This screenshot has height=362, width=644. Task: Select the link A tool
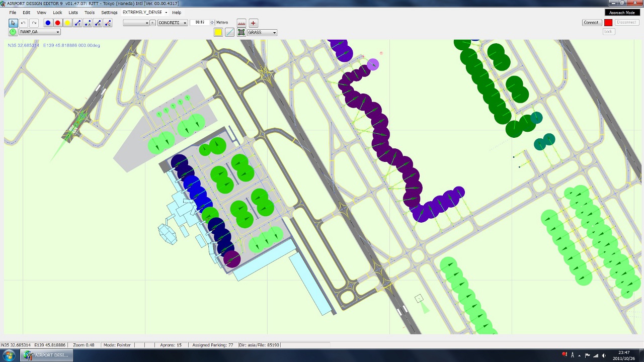(88, 23)
